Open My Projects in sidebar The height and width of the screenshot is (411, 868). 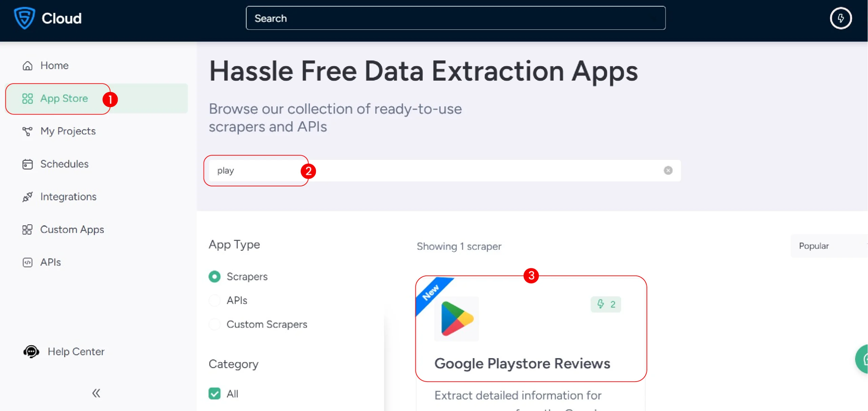68,131
